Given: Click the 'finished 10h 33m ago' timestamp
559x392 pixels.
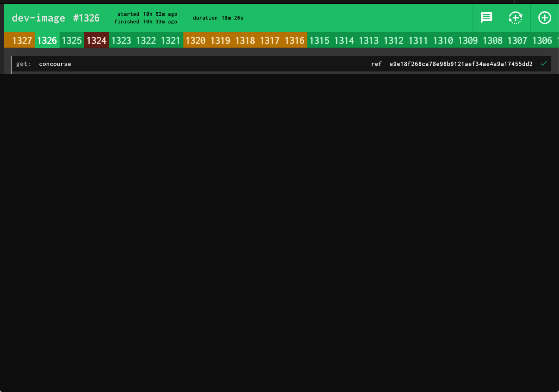Looking at the screenshot, I should point(146,22).
